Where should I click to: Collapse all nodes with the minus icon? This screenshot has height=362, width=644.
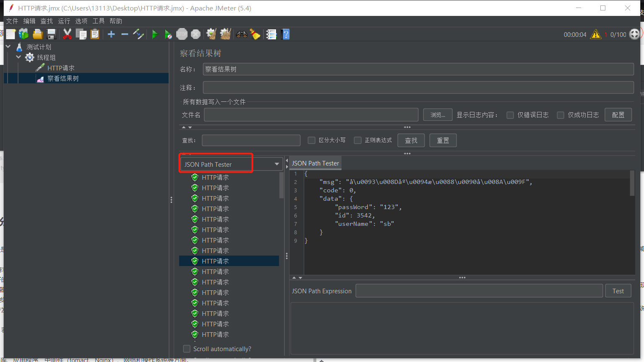coord(125,34)
